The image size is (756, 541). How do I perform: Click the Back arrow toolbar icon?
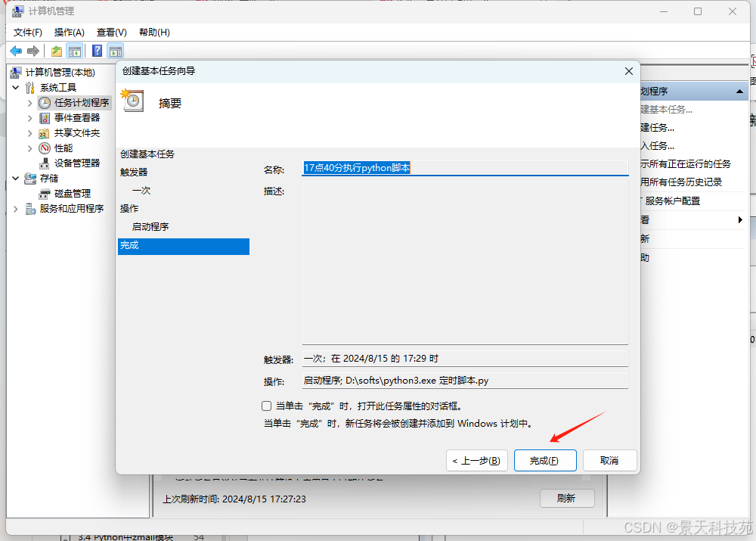point(16,51)
